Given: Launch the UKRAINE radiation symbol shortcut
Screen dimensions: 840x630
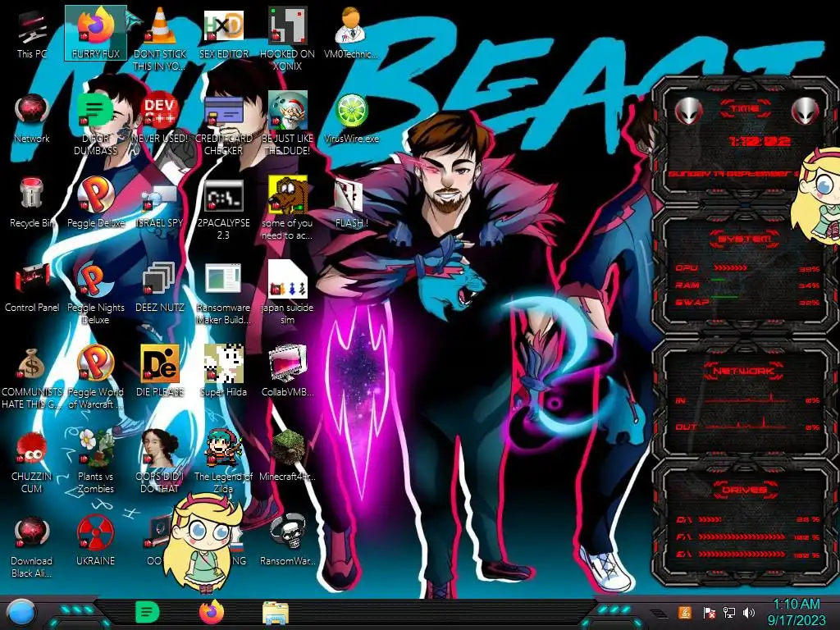Looking at the screenshot, I should pyautogui.click(x=96, y=541).
